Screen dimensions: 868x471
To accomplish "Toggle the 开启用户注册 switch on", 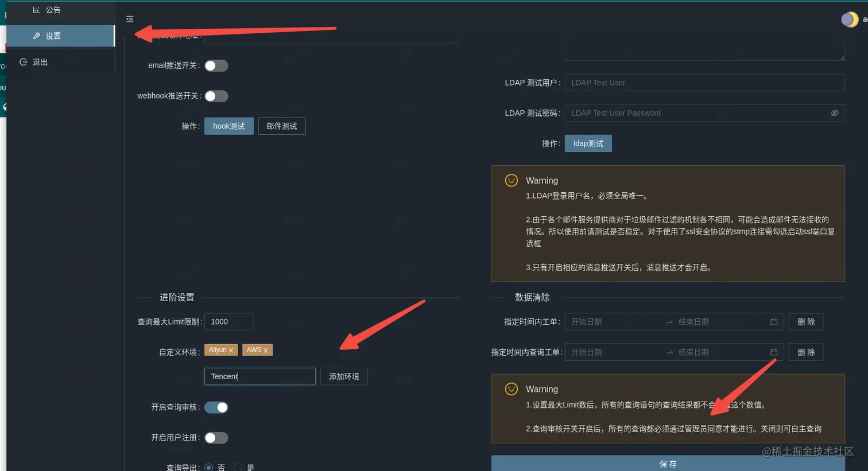I will (x=216, y=438).
